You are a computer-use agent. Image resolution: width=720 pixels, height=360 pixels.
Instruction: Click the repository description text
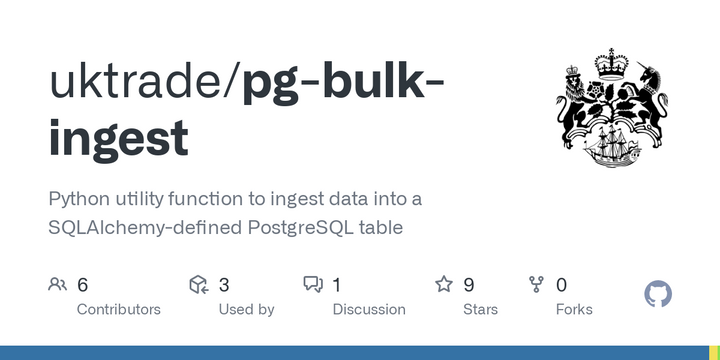coord(235,213)
